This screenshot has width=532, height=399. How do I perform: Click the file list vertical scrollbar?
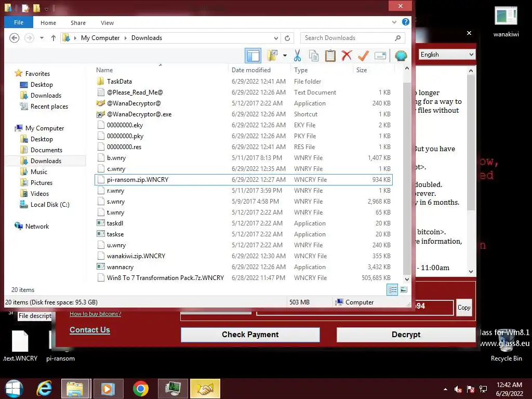[407, 173]
